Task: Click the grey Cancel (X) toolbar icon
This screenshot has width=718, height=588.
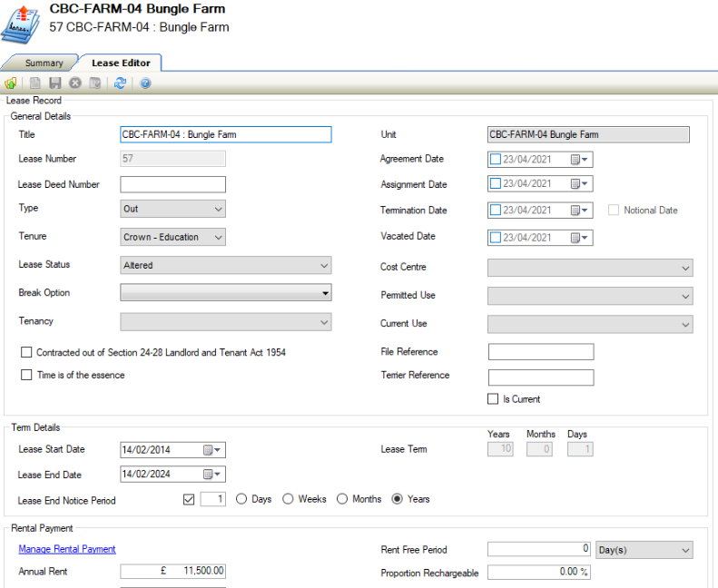Action: click(x=75, y=83)
